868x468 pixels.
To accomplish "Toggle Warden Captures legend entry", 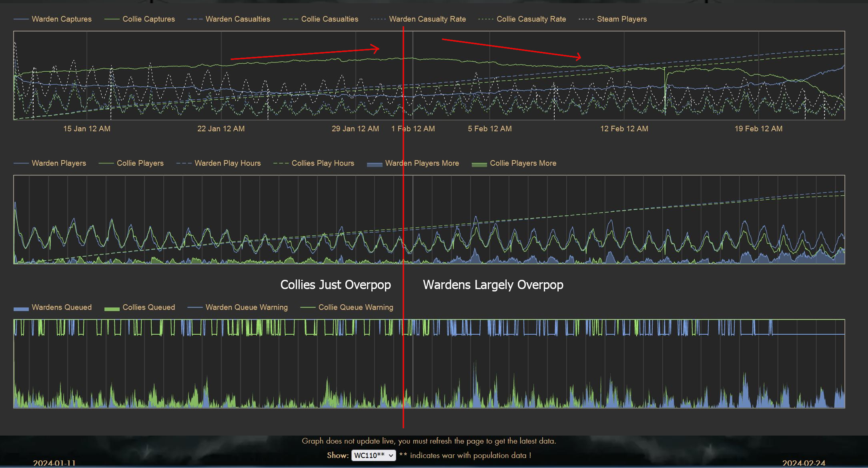I will (x=61, y=19).
